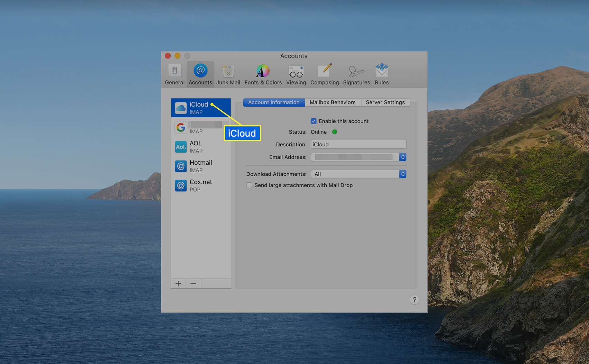Click the Aol. account icon

[x=181, y=147]
